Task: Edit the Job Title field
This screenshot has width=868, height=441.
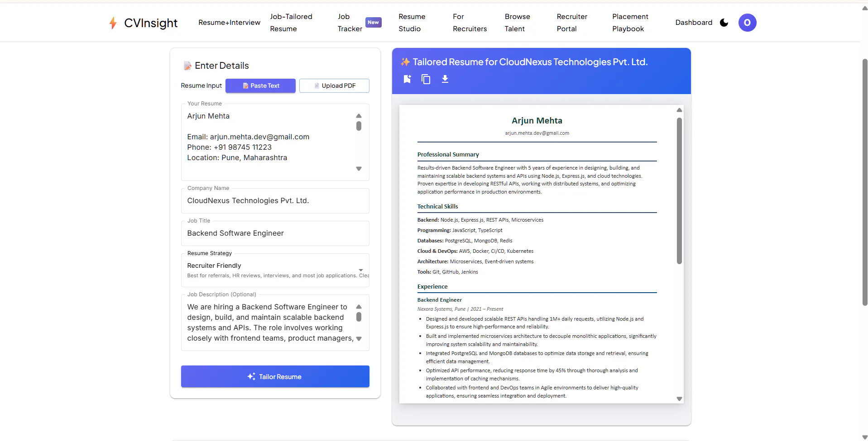Action: point(275,233)
